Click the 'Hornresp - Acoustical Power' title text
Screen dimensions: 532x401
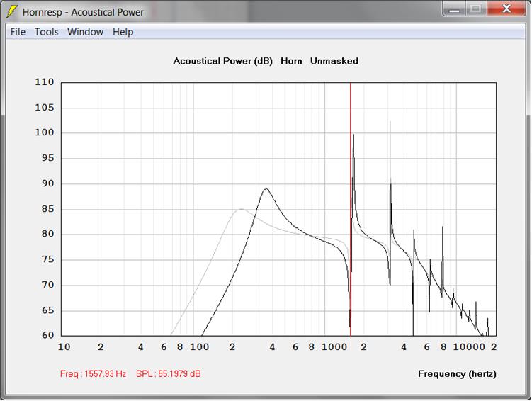pos(83,12)
